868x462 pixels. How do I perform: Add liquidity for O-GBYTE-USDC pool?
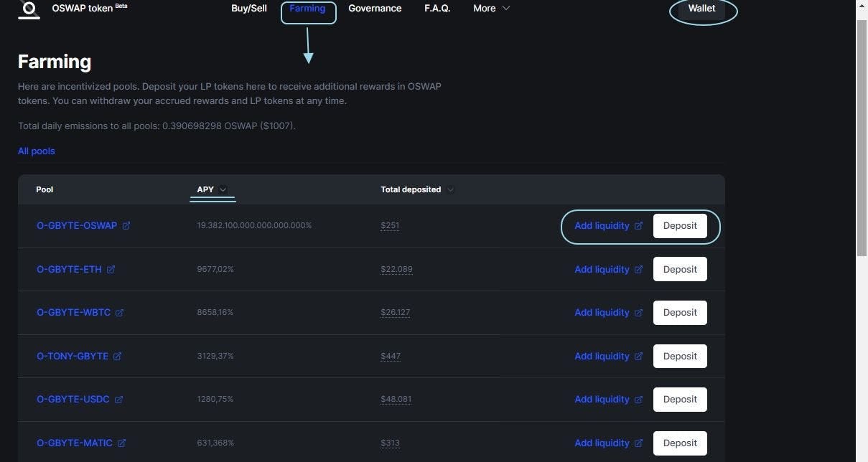click(x=602, y=400)
